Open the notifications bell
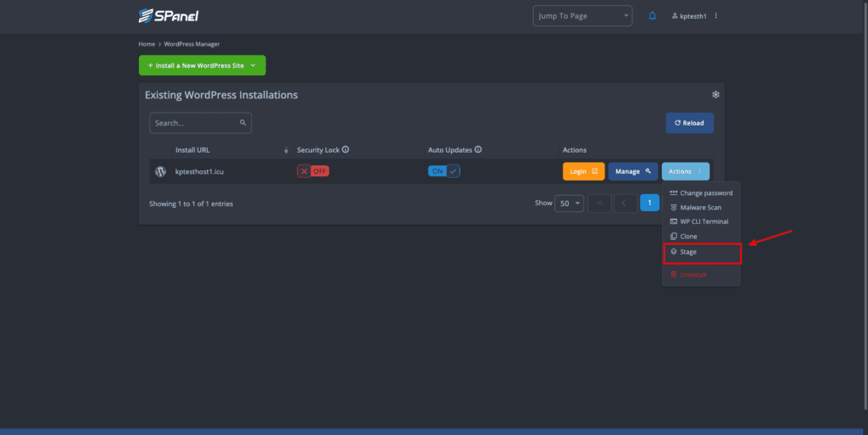Image resolution: width=868 pixels, height=435 pixels. click(x=652, y=16)
